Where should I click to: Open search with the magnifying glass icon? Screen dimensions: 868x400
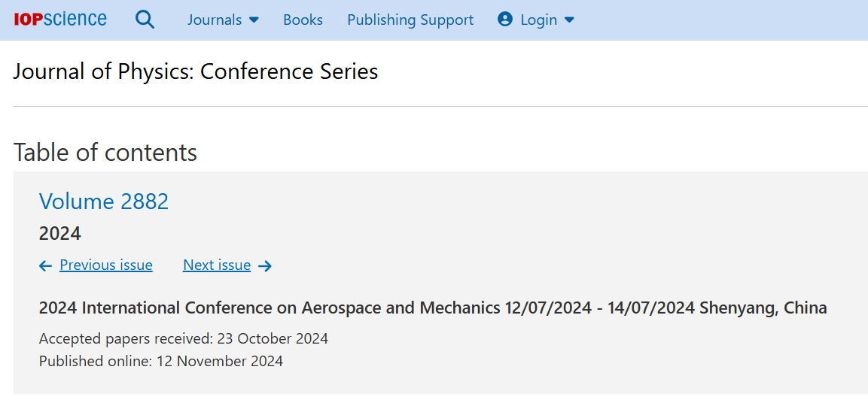145,20
